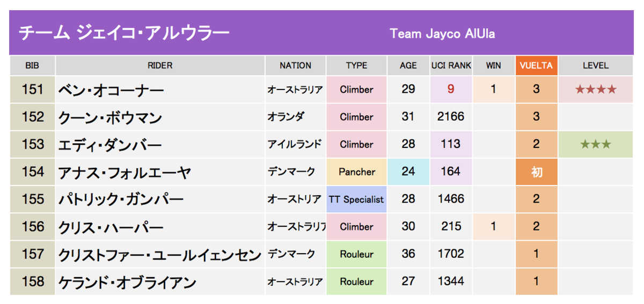Screen dimensions: 644x304
Task: Select the Rouleur cell for bib 157
Action: click(356, 254)
